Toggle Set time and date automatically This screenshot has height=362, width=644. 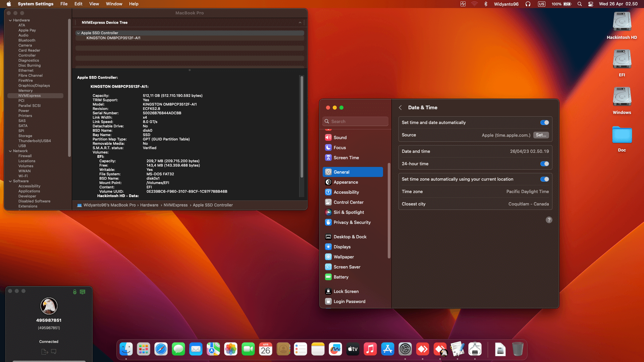point(544,123)
